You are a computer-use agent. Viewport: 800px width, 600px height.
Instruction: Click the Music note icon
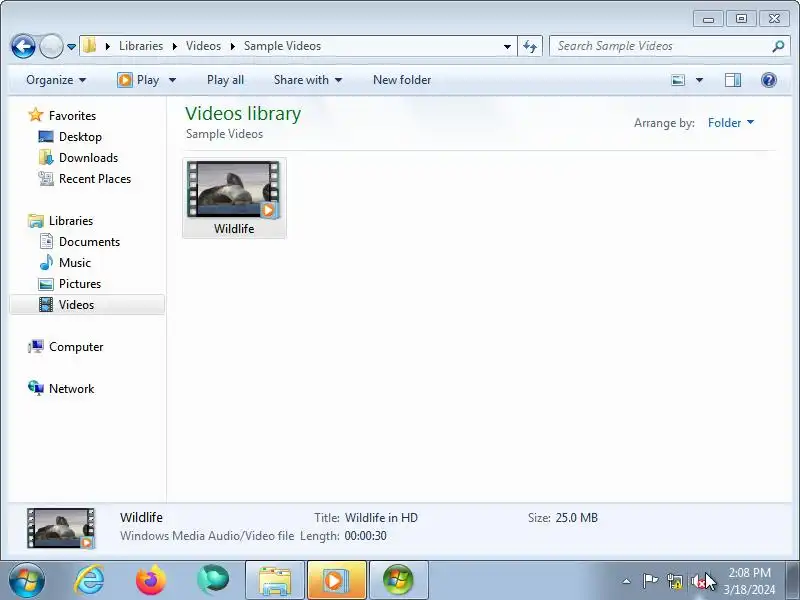46,262
